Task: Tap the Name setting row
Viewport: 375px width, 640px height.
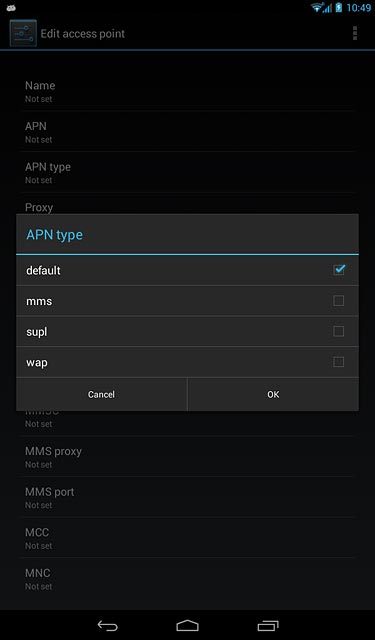Action: pos(187,91)
